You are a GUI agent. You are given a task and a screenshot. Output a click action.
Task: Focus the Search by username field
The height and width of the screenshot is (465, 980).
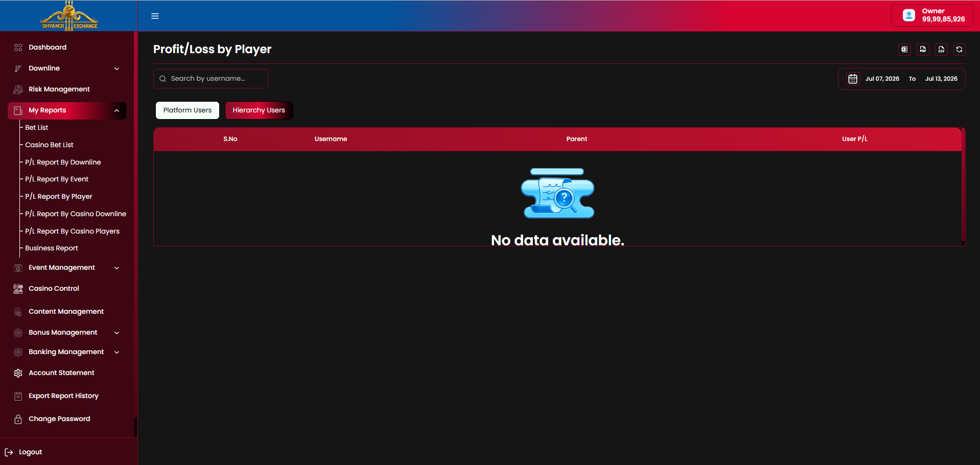pyautogui.click(x=211, y=79)
